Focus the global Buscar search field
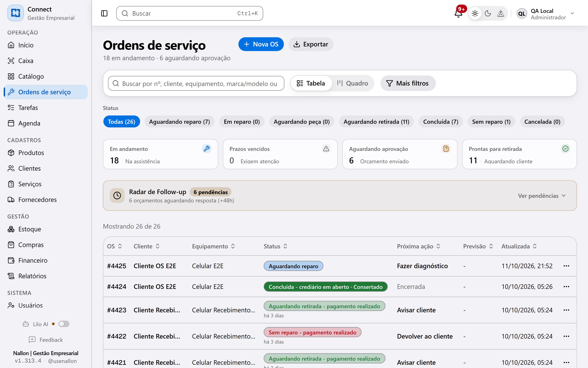The height and width of the screenshot is (368, 588). click(x=190, y=13)
